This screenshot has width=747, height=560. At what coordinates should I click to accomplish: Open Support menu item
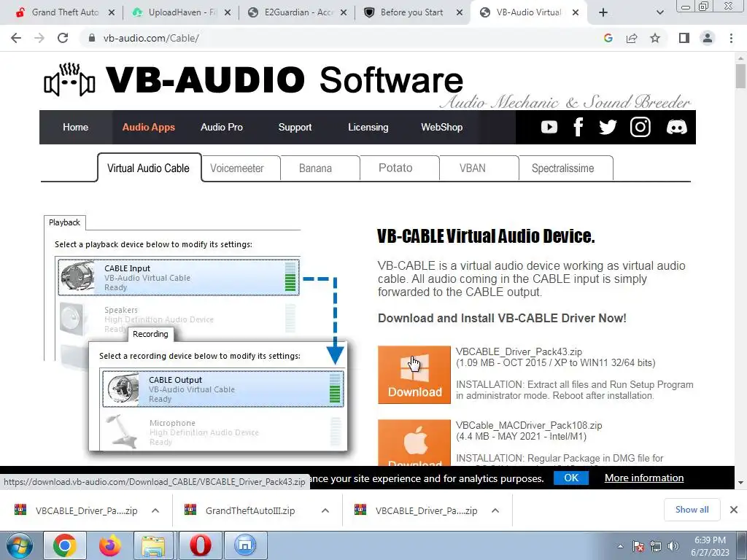[295, 127]
